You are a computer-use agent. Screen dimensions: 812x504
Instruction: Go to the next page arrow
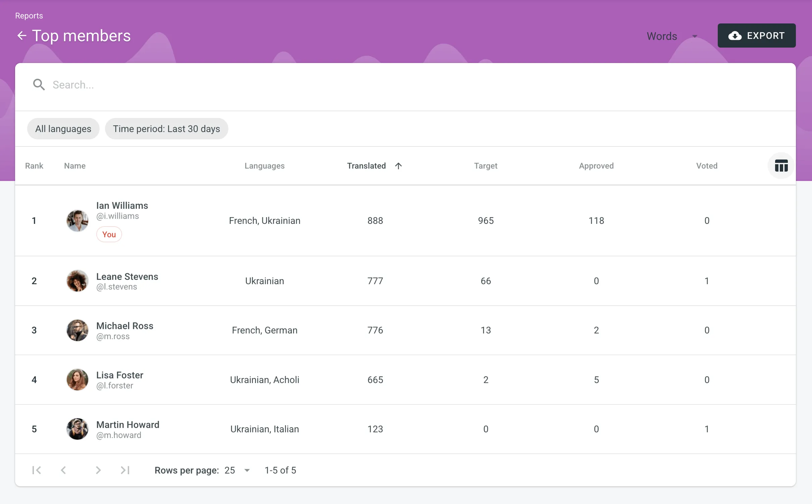[x=98, y=470]
